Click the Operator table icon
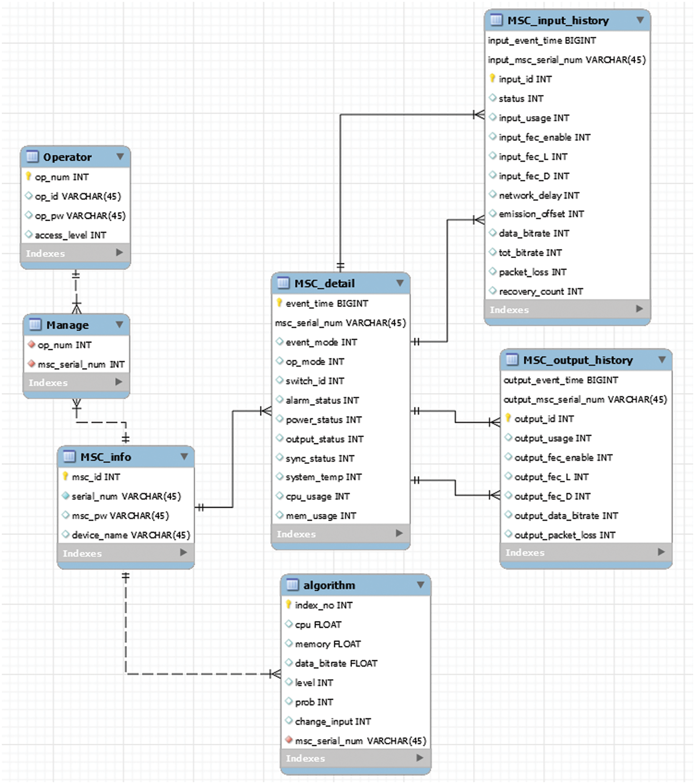Image resolution: width=695 pixels, height=784 pixels. pyautogui.click(x=32, y=157)
